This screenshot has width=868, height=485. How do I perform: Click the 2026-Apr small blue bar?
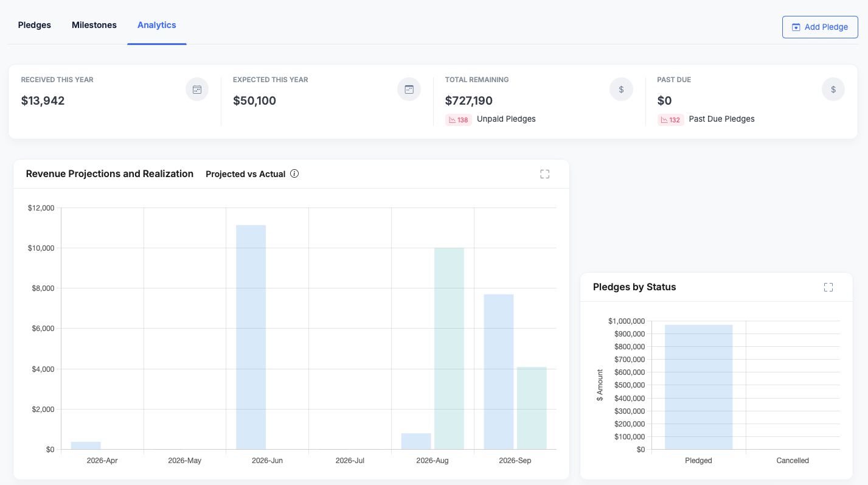pyautogui.click(x=86, y=445)
